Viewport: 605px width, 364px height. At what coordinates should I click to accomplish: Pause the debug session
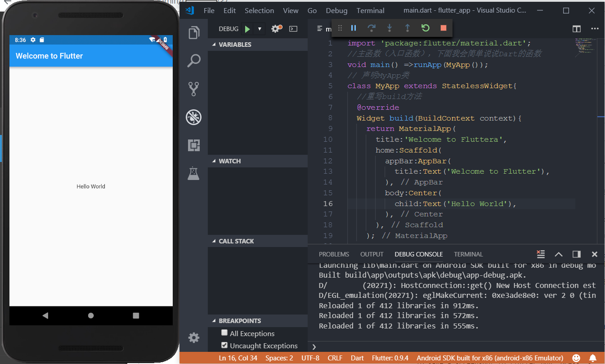pos(354,28)
